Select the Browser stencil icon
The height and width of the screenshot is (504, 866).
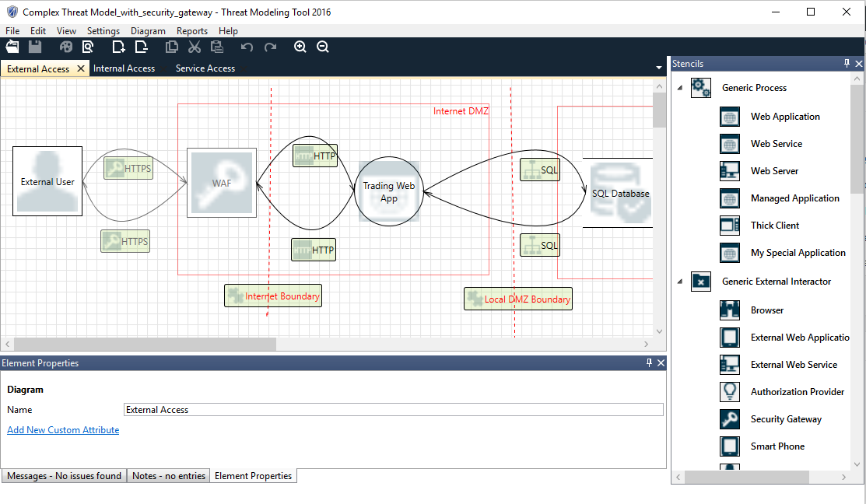(x=730, y=310)
